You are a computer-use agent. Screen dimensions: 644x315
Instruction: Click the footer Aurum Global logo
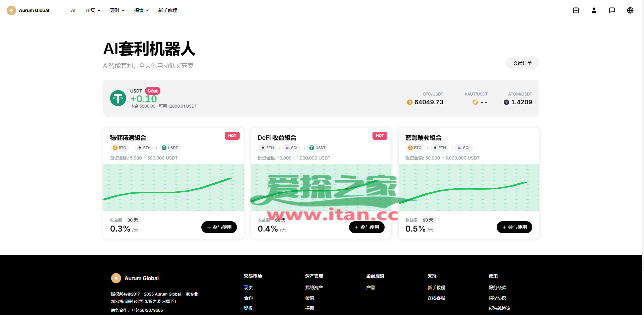click(x=135, y=278)
